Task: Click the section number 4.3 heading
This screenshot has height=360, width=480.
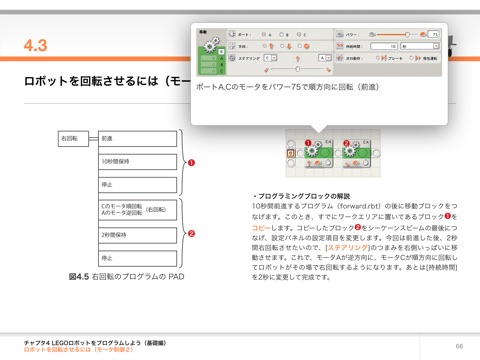Action: coord(35,45)
